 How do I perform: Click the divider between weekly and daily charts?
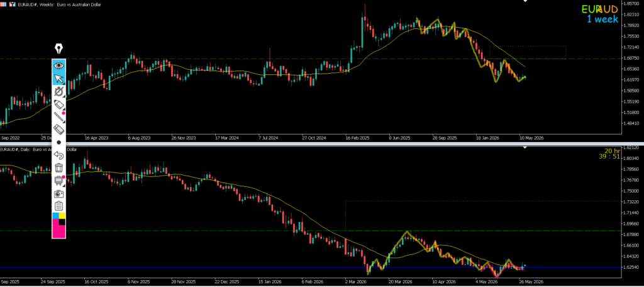(x=322, y=143)
